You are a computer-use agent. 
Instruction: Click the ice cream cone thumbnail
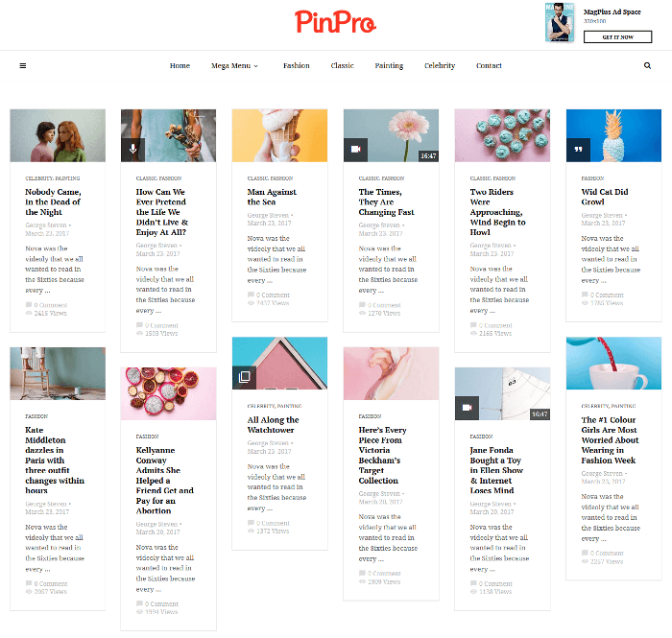pyautogui.click(x=280, y=135)
